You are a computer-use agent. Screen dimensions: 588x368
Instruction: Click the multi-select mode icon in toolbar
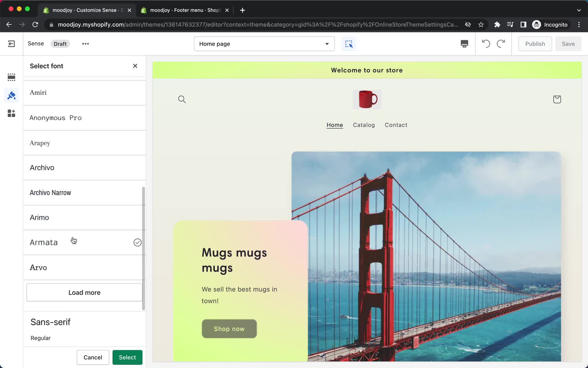[349, 44]
